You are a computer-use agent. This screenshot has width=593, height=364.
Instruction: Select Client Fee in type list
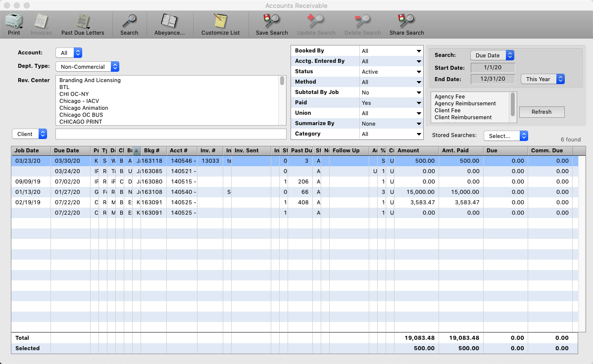[x=447, y=110]
